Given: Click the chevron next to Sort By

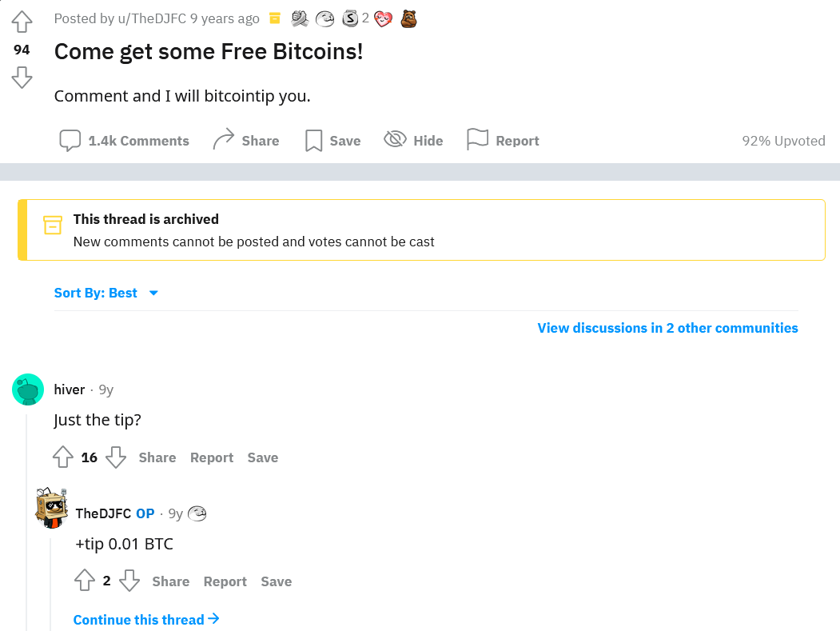Looking at the screenshot, I should (153, 293).
